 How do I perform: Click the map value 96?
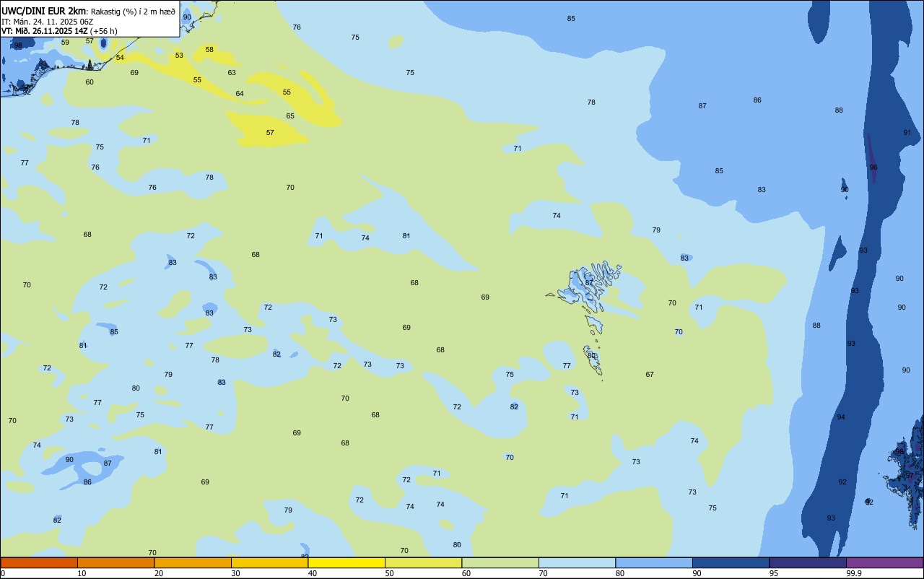(x=873, y=167)
